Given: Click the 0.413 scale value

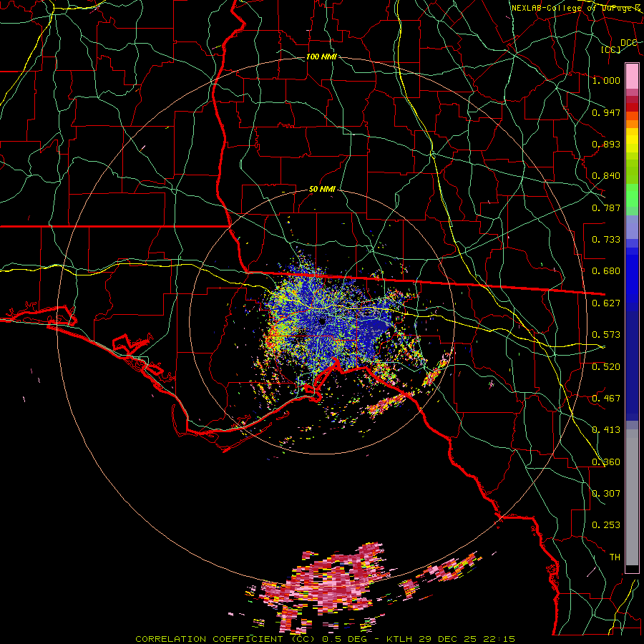Looking at the screenshot, I should tap(606, 430).
